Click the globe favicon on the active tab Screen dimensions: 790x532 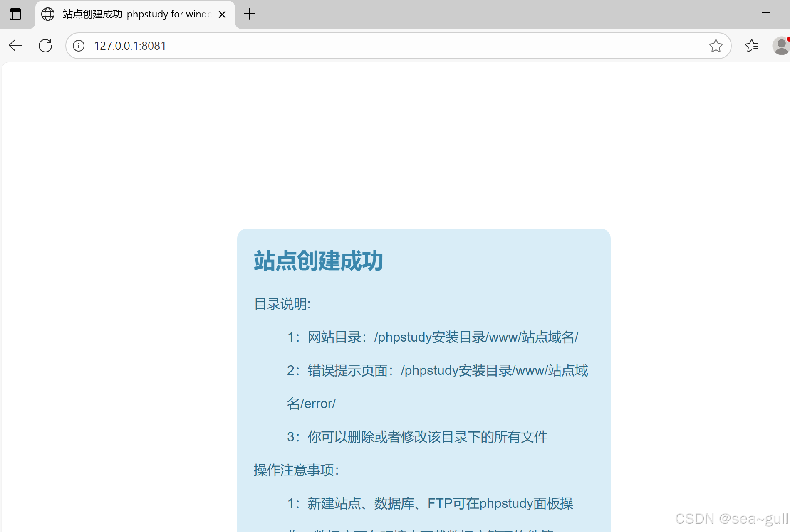(48, 14)
